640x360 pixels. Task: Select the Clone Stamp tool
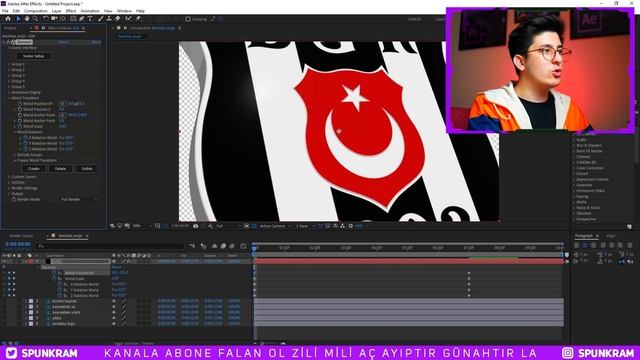pos(109,19)
